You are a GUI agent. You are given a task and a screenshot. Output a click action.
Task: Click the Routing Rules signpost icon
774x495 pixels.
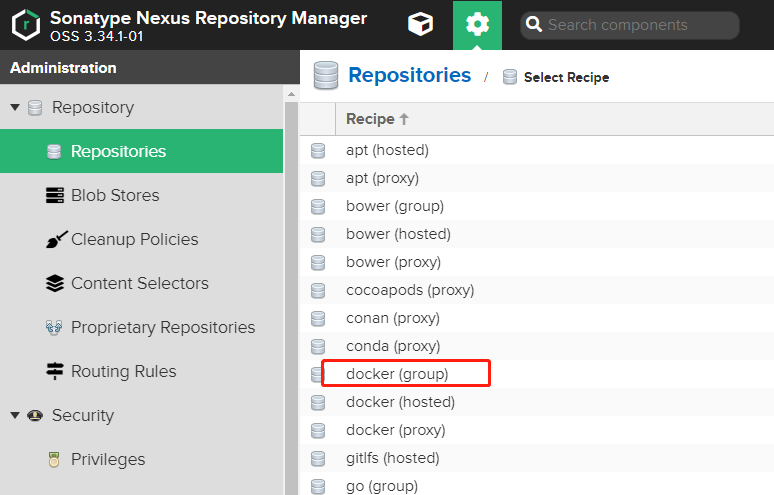click(55, 372)
